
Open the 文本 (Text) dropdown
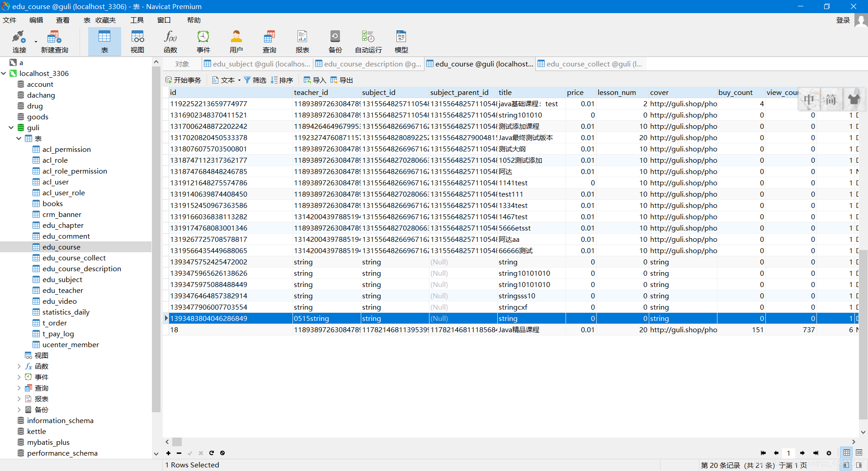226,80
